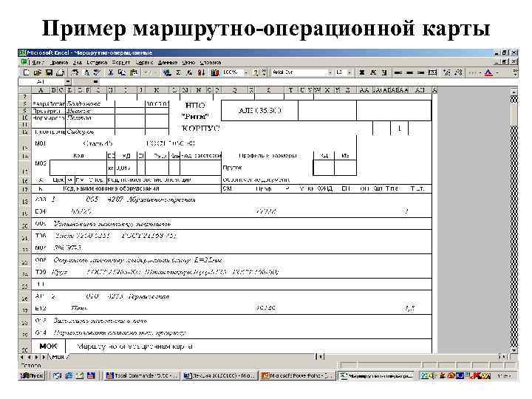Click Decrease Decimal icon
Image resolution: width=532 pixels, height=399 pixels.
[458, 72]
